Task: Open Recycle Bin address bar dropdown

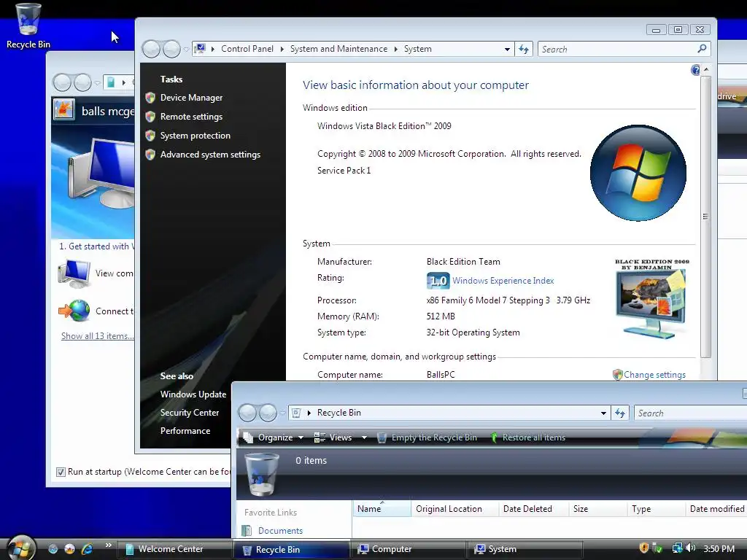Action: coord(603,413)
